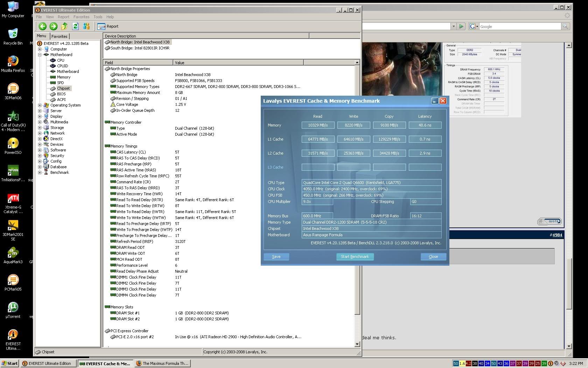Open the Report menu
Image resolution: width=588 pixels, height=368 pixels.
pos(63,17)
